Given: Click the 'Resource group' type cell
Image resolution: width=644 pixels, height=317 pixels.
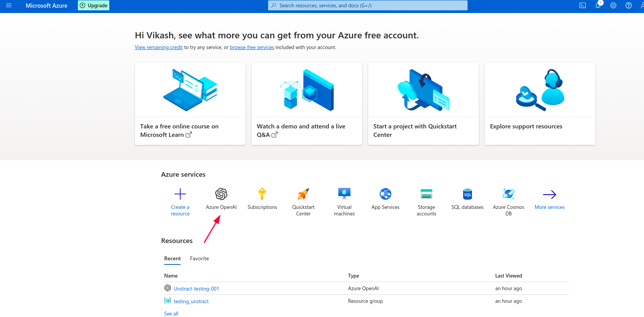Looking at the screenshot, I should pos(366,301).
